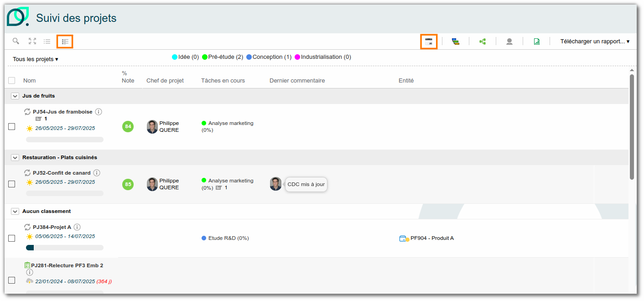
Task: Check the PJ54-Jus de framboise checkbox
Action: pyautogui.click(x=12, y=127)
